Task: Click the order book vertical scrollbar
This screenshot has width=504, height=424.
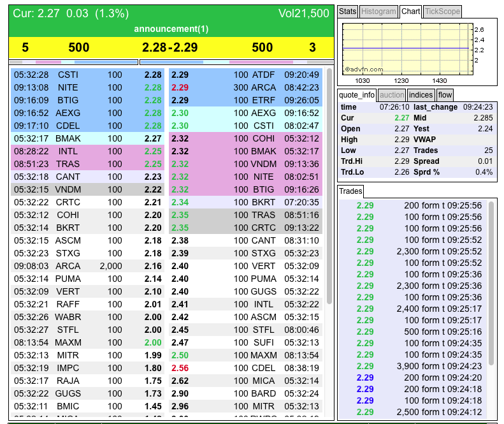Action: pyautogui.click(x=329, y=185)
